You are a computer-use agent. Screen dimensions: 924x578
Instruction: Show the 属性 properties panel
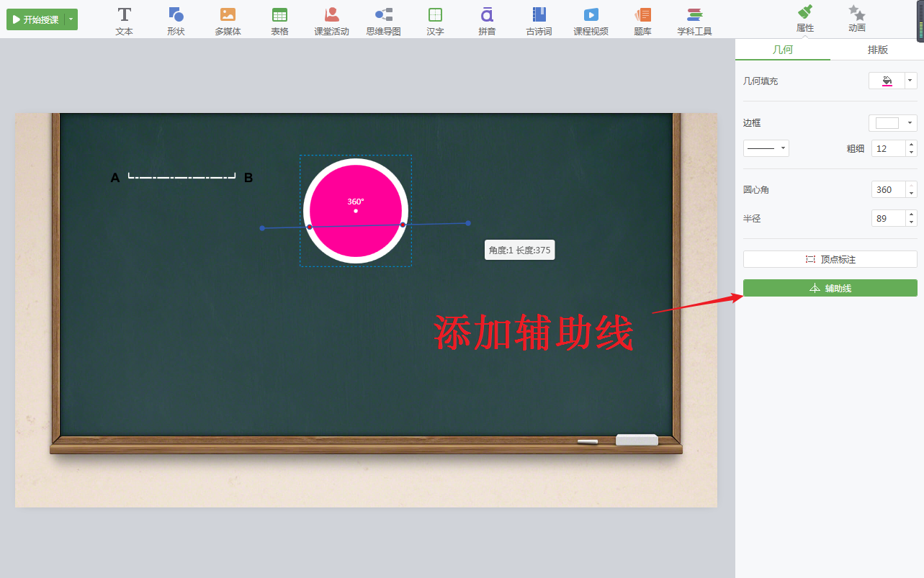805,19
